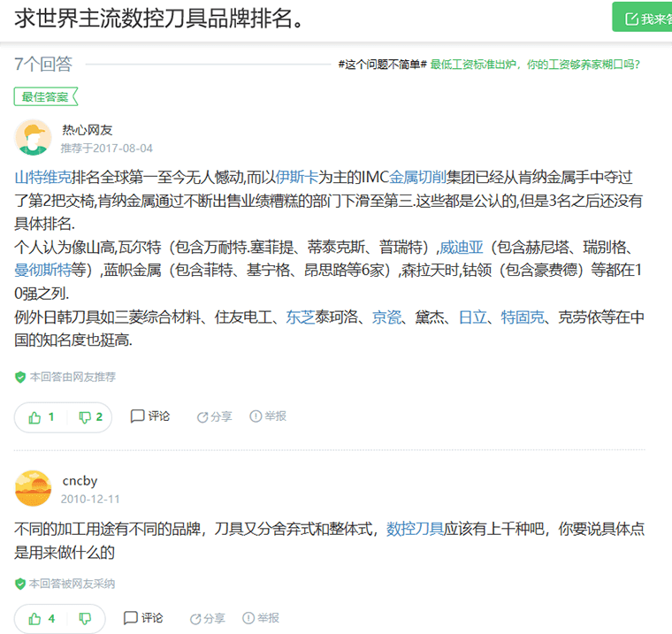The width and height of the screenshot is (672, 634).
Task: Click the question title 求世界主流数控刀具品牌排名
Action: coord(159,19)
